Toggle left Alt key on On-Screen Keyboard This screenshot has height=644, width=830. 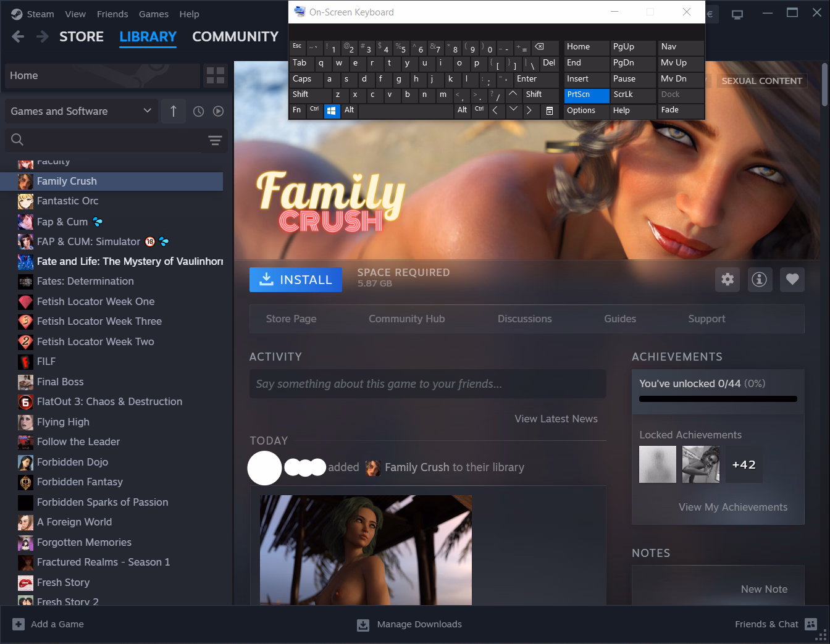[350, 111]
